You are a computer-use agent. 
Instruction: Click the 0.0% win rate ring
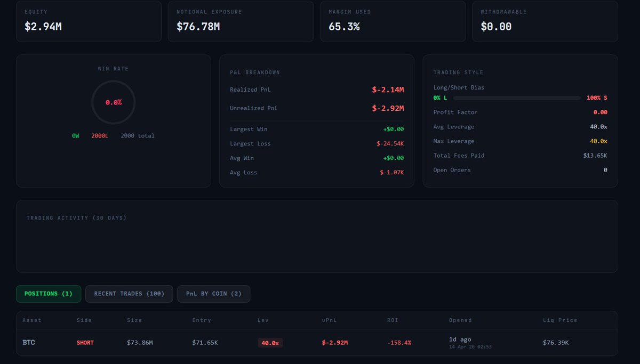coord(114,102)
